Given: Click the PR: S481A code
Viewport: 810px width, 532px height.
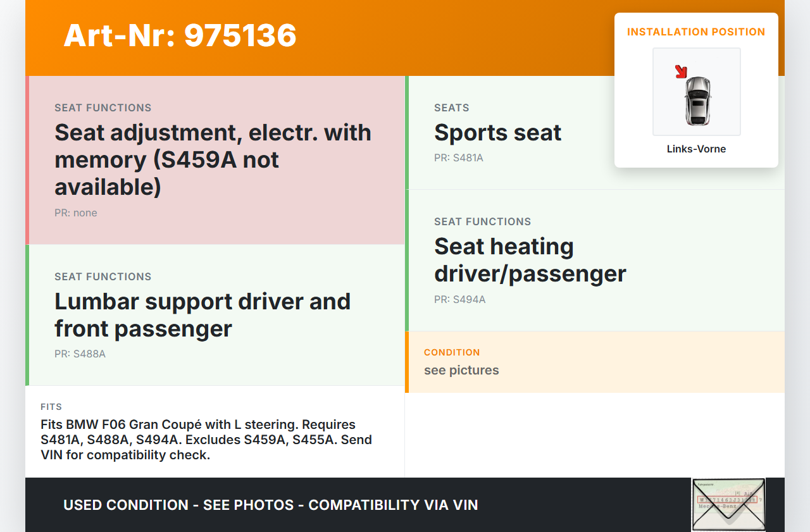Looking at the screenshot, I should coord(458,158).
